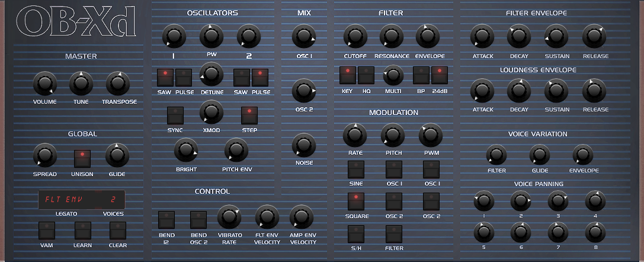This screenshot has height=262, width=644.
Task: Click the VIBRATO RATE knob
Action: pos(229,217)
